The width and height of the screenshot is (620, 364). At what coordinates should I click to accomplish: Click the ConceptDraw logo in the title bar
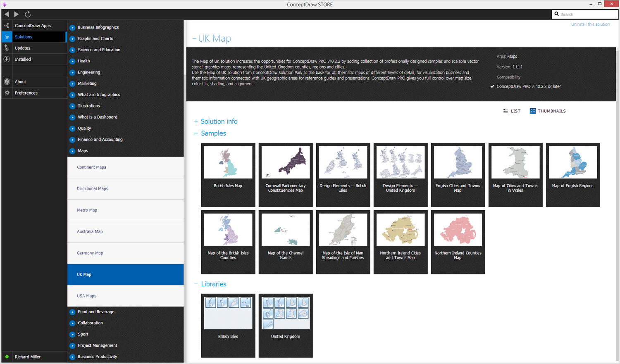pyautogui.click(x=5, y=5)
